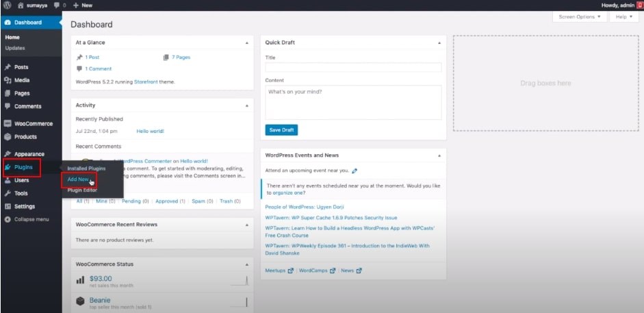Open the Storefront theme link
Screen dimensions: 644x313
(x=146, y=82)
